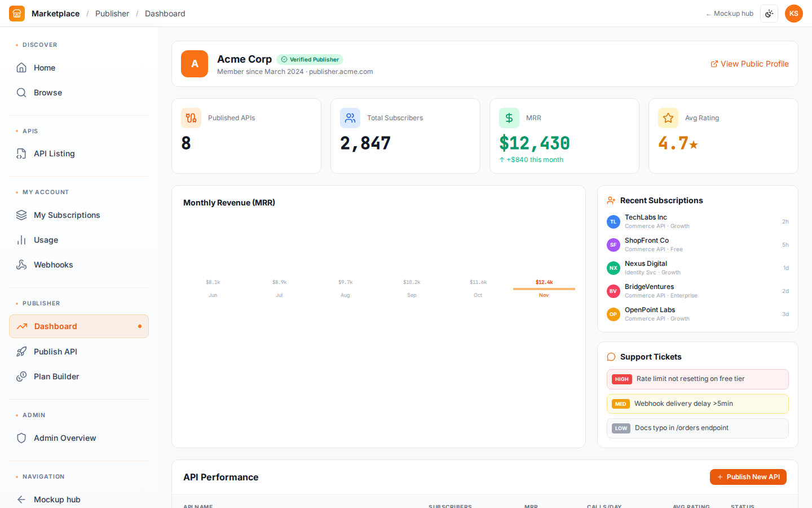The image size is (812, 508).
Task: Open the OpenPoint Labs subscription row
Action: [x=698, y=314]
